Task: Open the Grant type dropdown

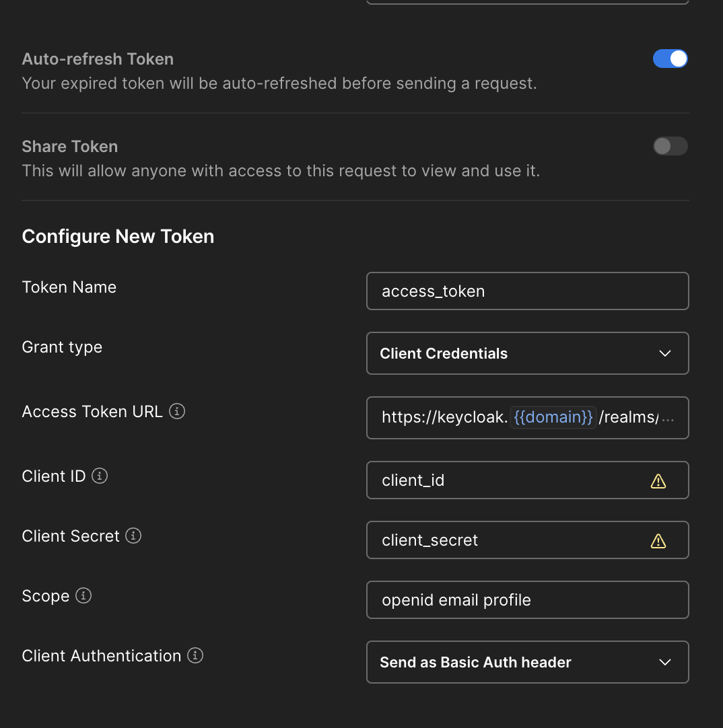Action: 527,353
